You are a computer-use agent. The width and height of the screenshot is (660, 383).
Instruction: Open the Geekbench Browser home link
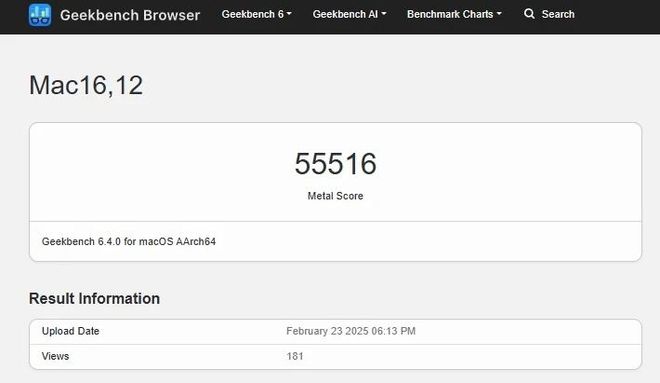click(130, 15)
